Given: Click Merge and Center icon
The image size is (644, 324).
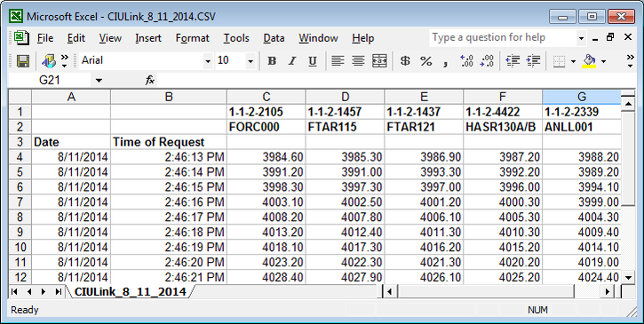Looking at the screenshot, I should click(379, 61).
